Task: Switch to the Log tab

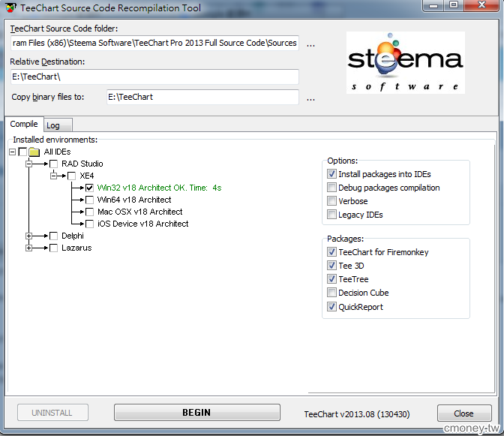Action: [x=58, y=125]
